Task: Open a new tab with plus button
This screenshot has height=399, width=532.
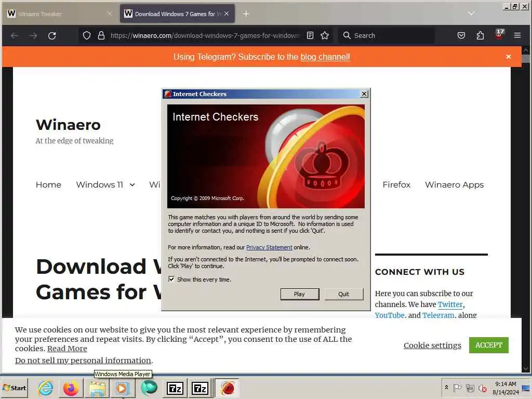Action: [246, 14]
